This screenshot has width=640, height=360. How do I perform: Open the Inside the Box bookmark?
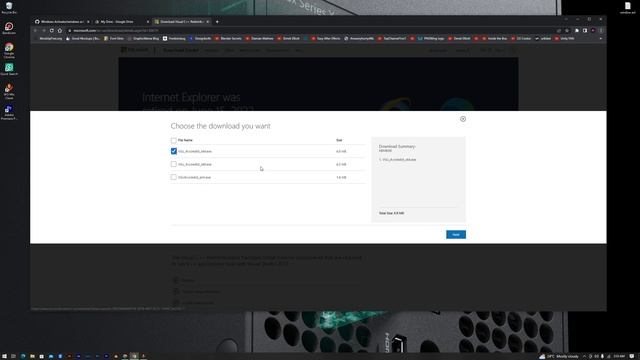[x=494, y=38]
